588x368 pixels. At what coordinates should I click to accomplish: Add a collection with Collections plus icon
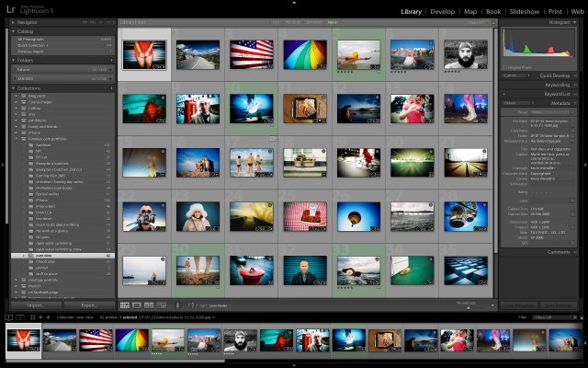click(111, 88)
